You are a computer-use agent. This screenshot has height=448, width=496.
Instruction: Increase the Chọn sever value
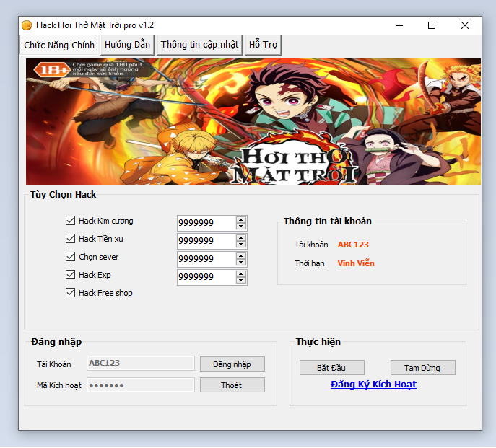coord(241,255)
